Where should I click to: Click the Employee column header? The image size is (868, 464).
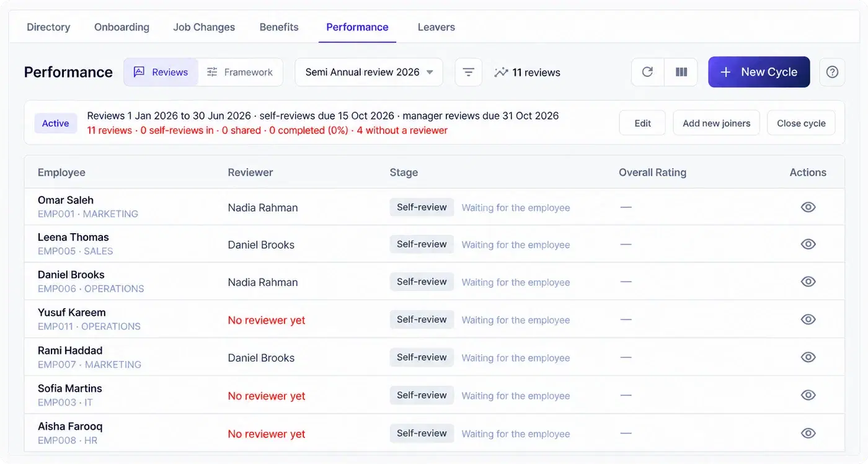(x=61, y=172)
